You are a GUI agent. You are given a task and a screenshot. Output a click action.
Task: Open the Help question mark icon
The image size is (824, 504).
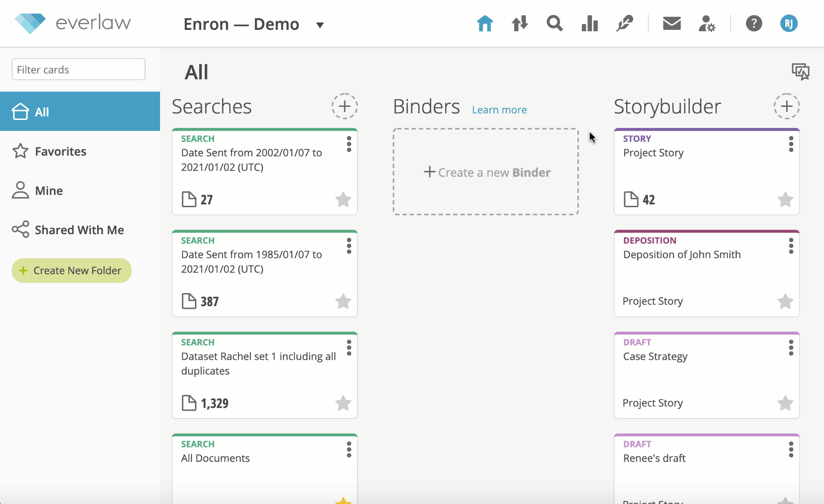coord(754,23)
